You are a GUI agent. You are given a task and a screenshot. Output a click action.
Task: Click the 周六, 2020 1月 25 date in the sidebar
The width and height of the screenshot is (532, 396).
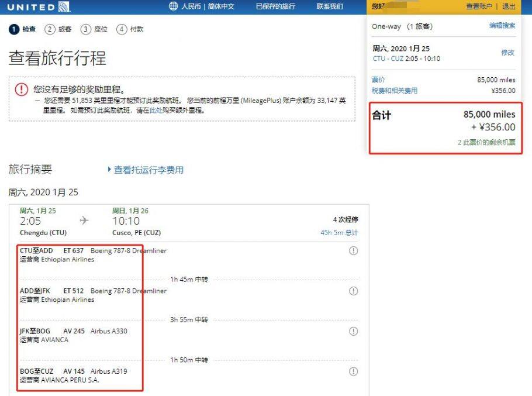401,49
